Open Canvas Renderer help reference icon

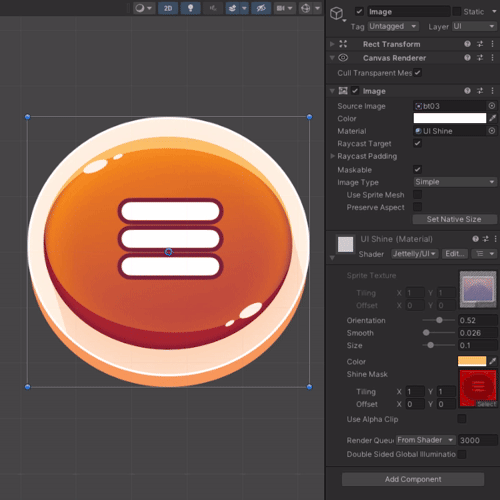click(467, 58)
